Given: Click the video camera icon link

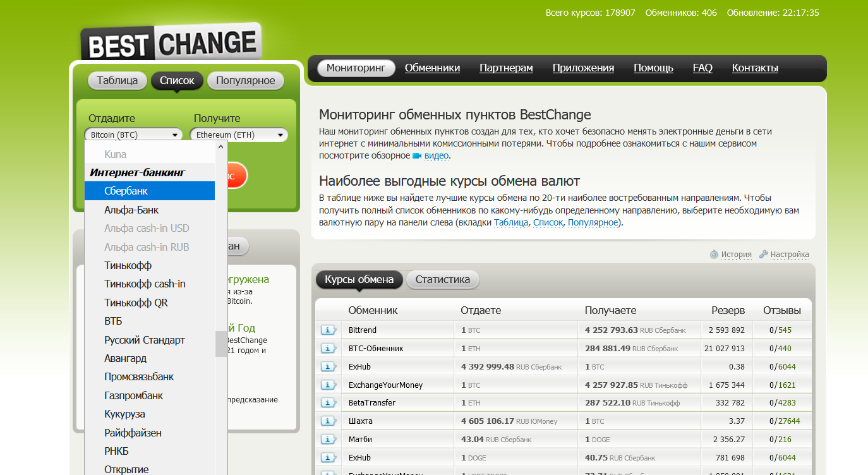Looking at the screenshot, I should 417,156.
